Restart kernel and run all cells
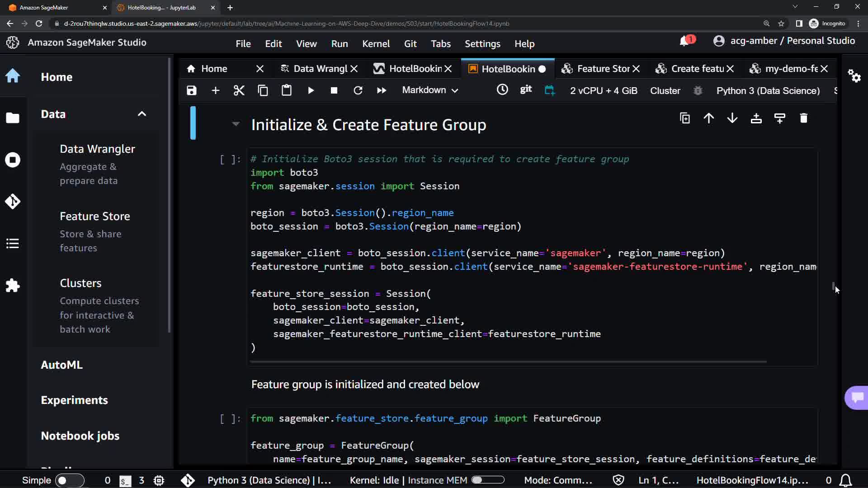This screenshot has height=488, width=868. pos(381,90)
